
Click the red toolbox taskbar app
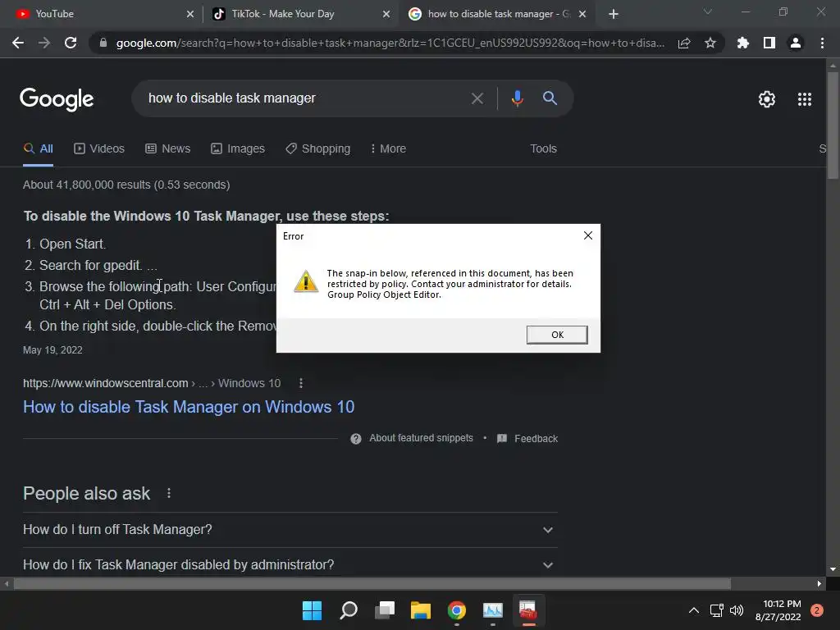click(528, 610)
